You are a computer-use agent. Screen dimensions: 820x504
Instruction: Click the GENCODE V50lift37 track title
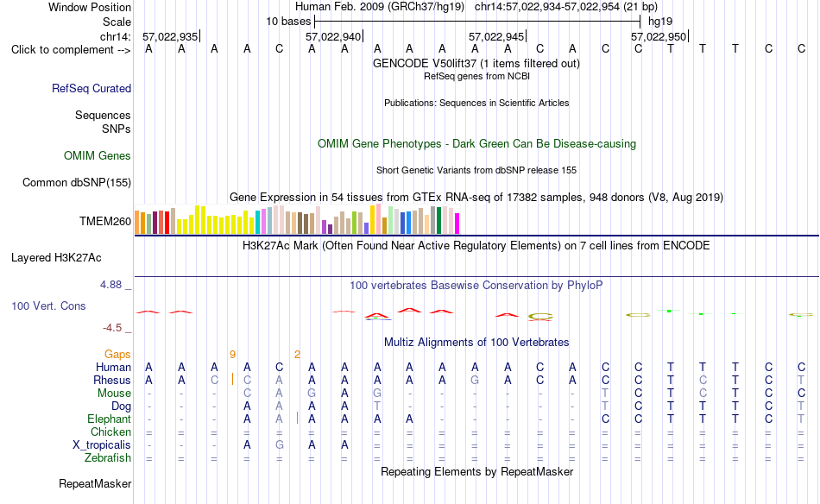pos(476,63)
